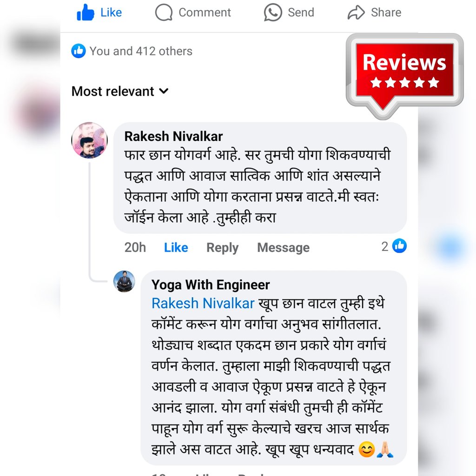
Task: Open Rakesh Nivalkar's profile picture
Action: 89,140
